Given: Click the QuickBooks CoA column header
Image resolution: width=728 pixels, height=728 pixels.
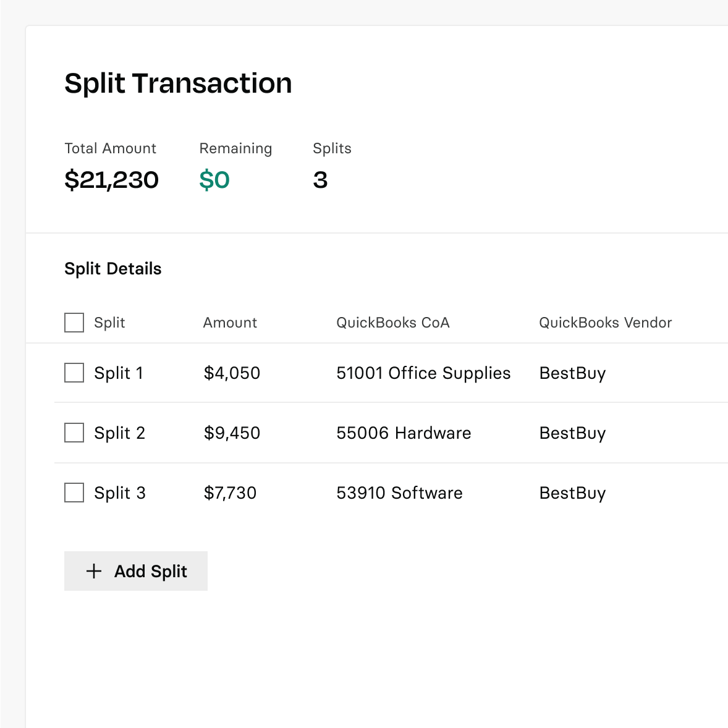Looking at the screenshot, I should (392, 323).
